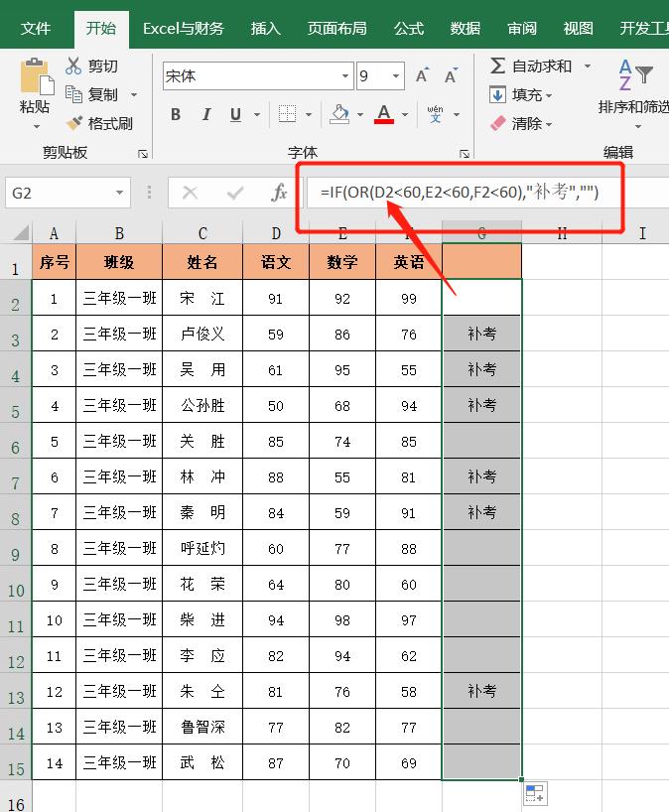Click the formula bar vertical dots handle
The image size is (669, 812).
coord(149,193)
